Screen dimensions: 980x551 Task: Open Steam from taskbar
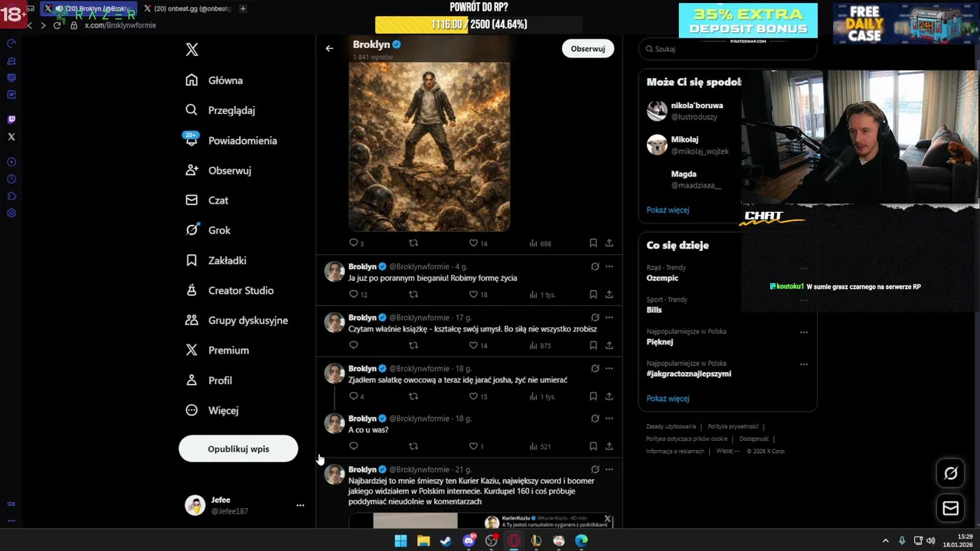pos(446,541)
